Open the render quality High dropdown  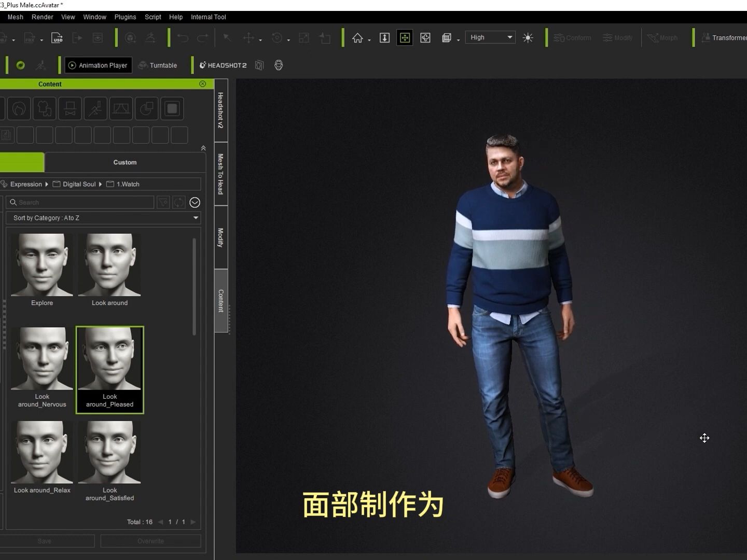click(490, 37)
